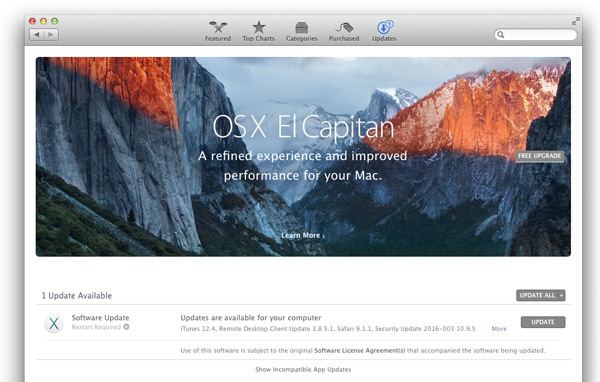Click the 'Restart Required' text
Screen dimensions: 600x382
point(96,327)
